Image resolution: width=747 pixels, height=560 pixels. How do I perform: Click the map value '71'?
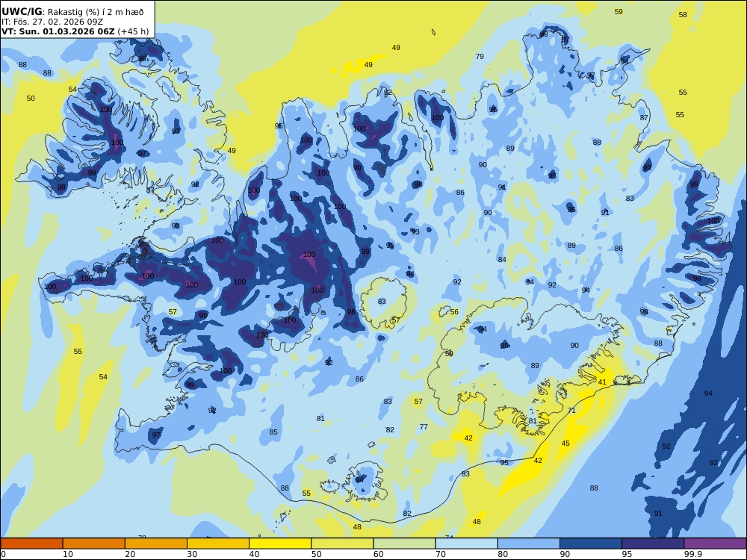571,411
